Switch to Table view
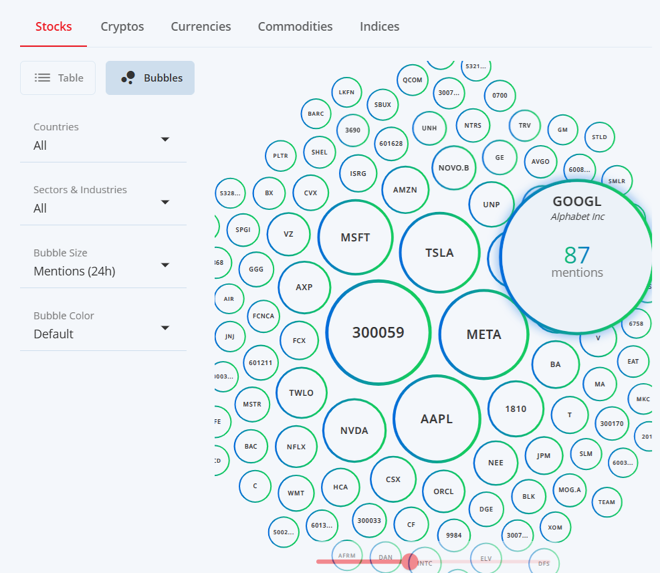The height and width of the screenshot is (573, 660). click(x=58, y=78)
